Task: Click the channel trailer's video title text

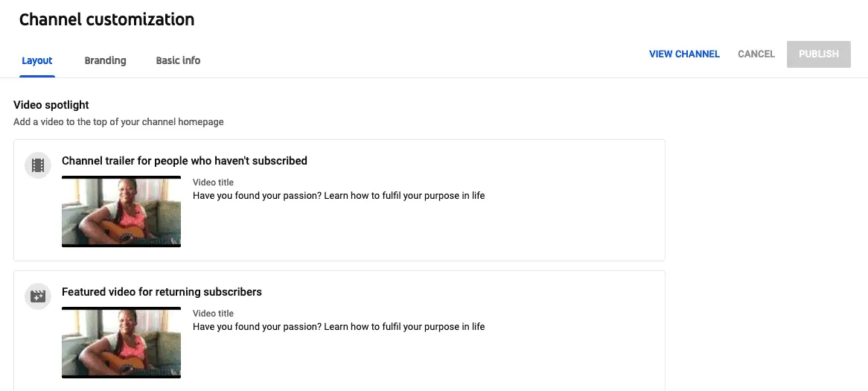Action: (339, 195)
